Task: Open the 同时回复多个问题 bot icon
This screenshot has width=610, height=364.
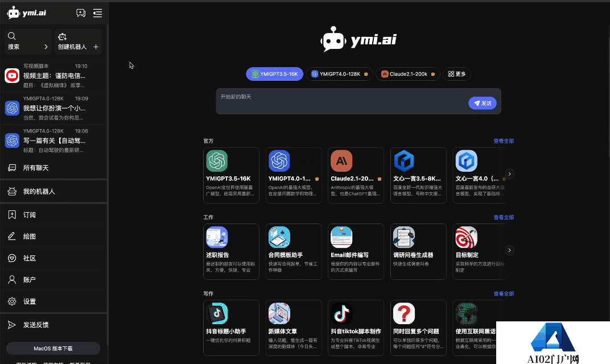Action: point(404,313)
